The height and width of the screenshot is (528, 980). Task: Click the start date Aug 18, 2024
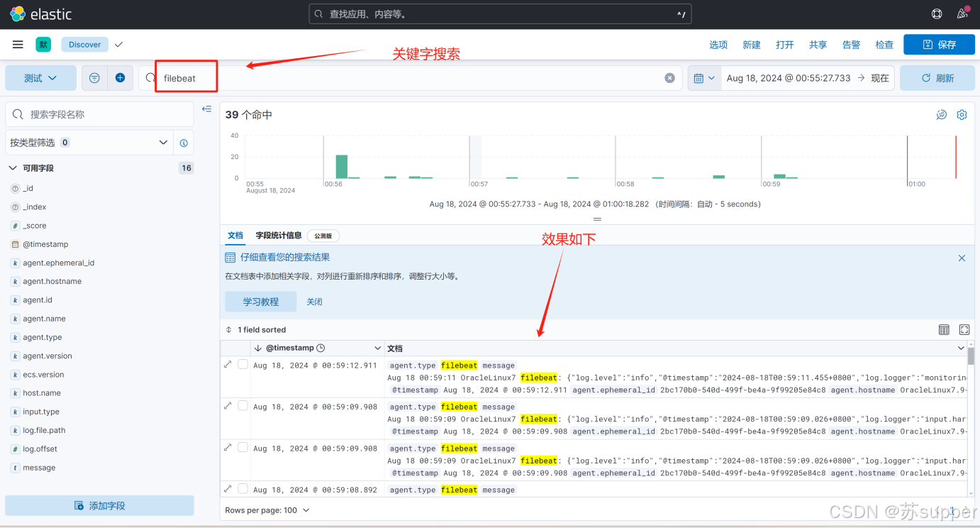coord(788,78)
